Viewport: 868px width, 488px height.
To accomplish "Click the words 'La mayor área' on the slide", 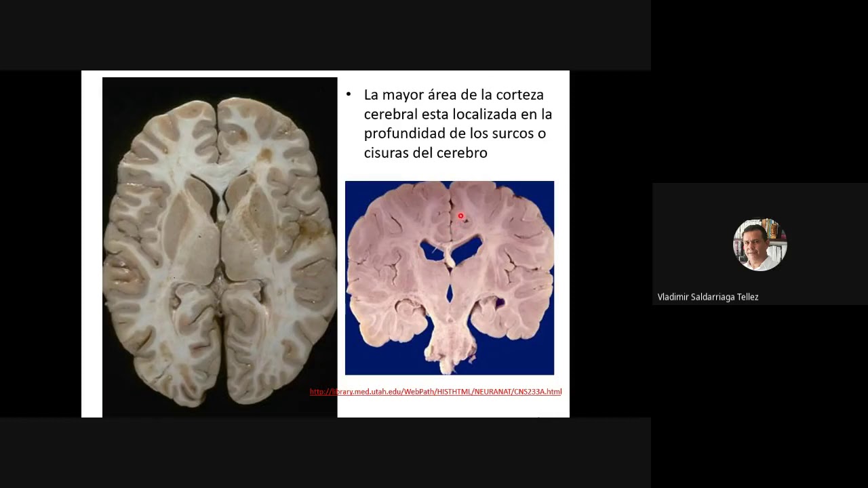I will pos(405,95).
